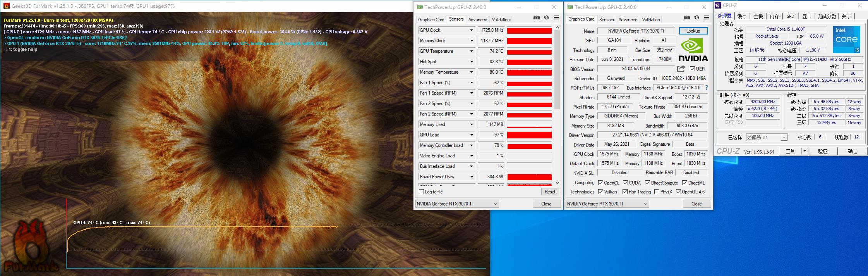Click the sensors list vertical scrollbar

click(x=557, y=70)
